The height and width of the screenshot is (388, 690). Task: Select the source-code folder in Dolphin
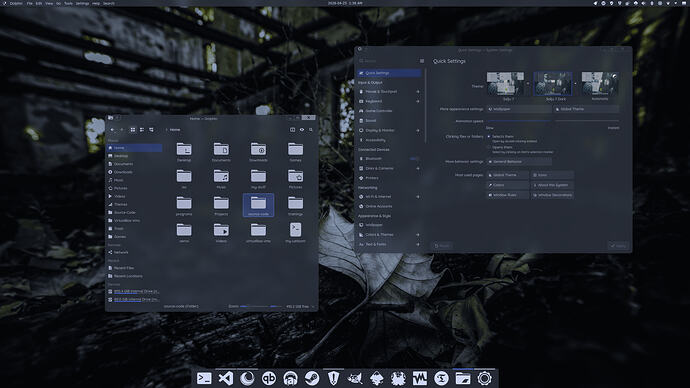(258, 205)
